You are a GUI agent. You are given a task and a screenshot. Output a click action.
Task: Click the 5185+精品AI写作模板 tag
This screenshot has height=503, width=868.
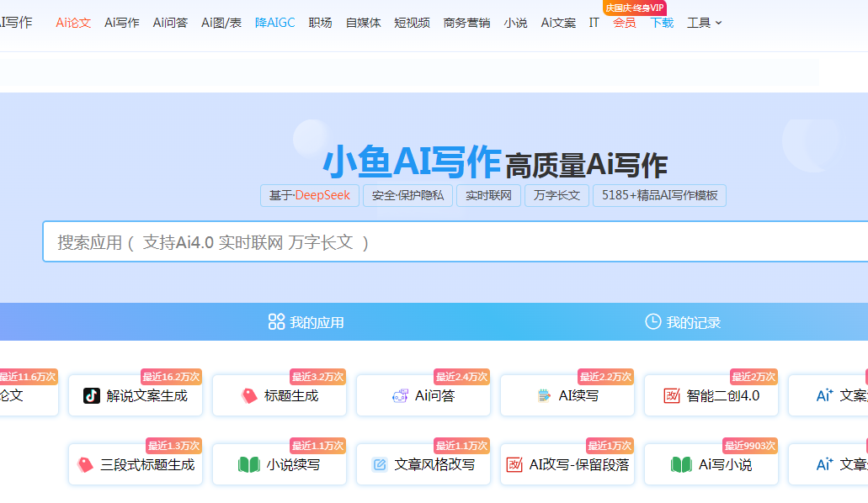pos(659,195)
